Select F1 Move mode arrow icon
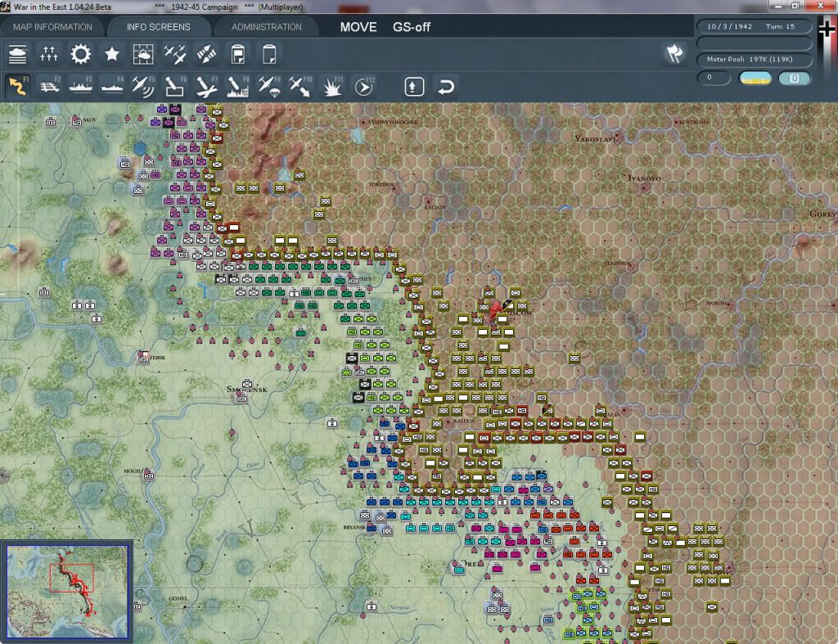Image resolution: width=838 pixels, height=644 pixels. 18,87
